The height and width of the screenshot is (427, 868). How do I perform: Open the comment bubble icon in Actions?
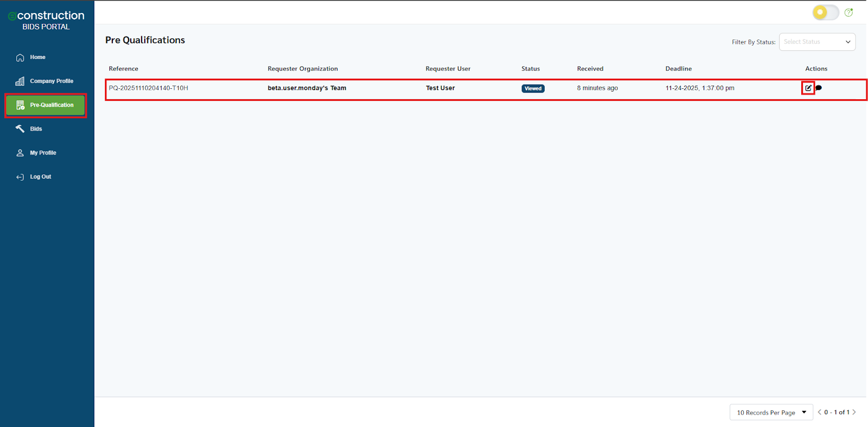click(x=819, y=88)
